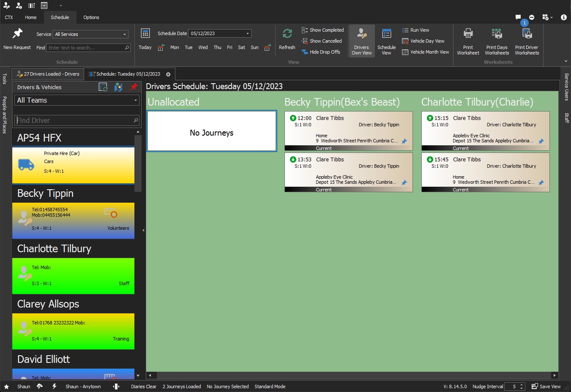Click Print Driver Worksheets
This screenshot has width=571, height=392.
pos(527,41)
